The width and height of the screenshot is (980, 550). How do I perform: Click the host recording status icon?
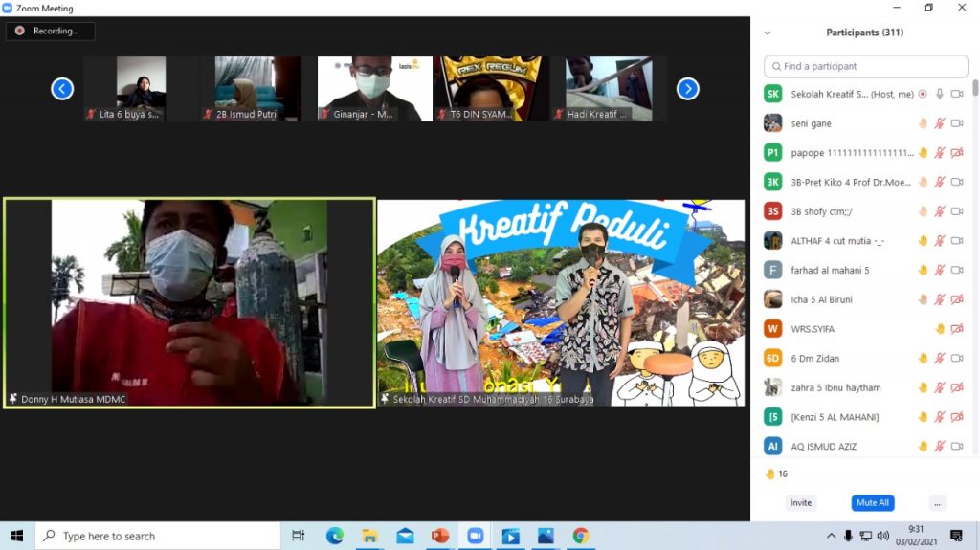click(x=923, y=94)
